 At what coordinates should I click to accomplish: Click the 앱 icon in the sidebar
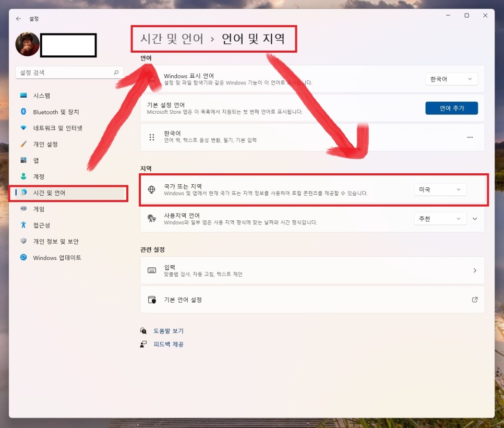(x=23, y=160)
